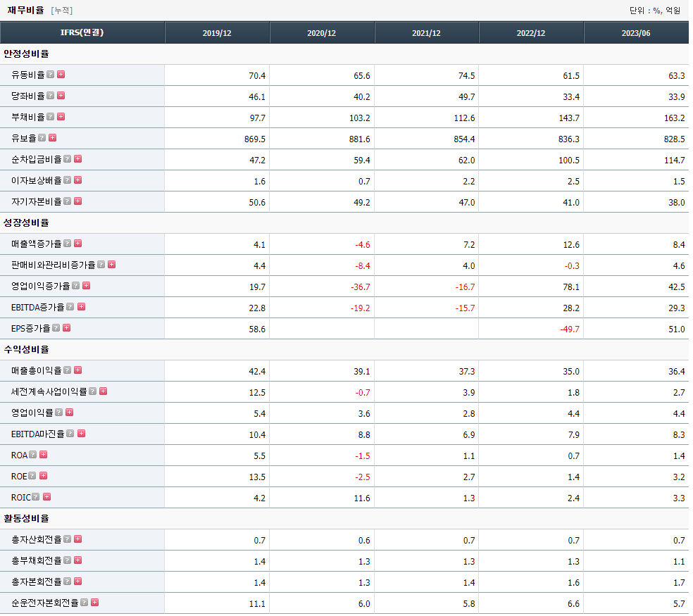Image resolution: width=693 pixels, height=616 pixels.
Task: Select the 869.5 유보율 value for 2019/12
Action: pos(255,139)
